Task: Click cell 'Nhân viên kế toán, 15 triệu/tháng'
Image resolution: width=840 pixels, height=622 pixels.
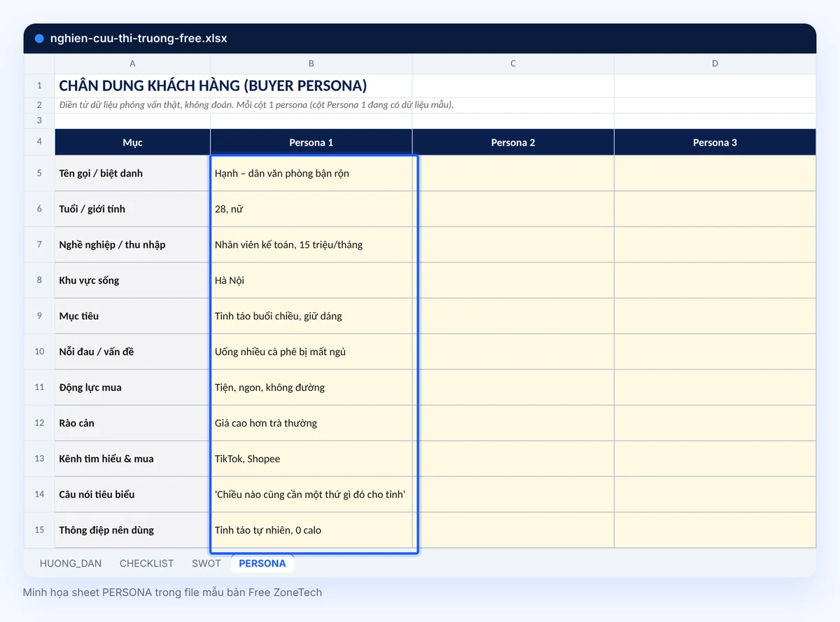Action: 311,244
